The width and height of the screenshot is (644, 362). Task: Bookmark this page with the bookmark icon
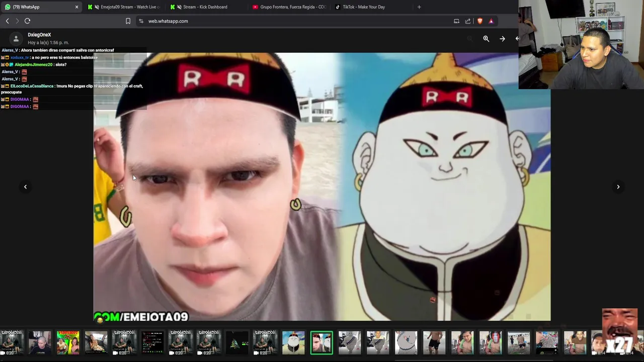point(128,21)
